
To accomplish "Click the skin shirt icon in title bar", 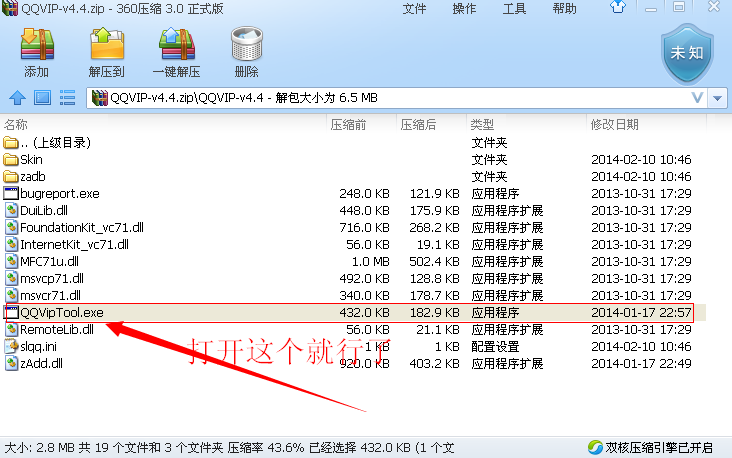I will click(x=618, y=7).
